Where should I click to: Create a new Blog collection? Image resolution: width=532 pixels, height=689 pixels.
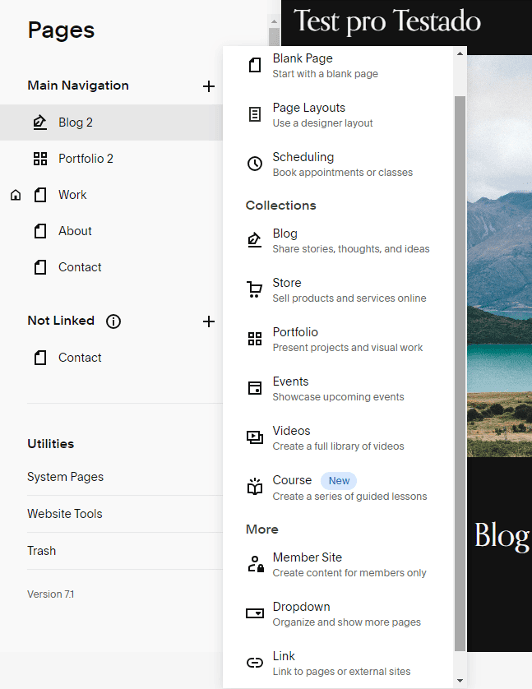coord(338,241)
